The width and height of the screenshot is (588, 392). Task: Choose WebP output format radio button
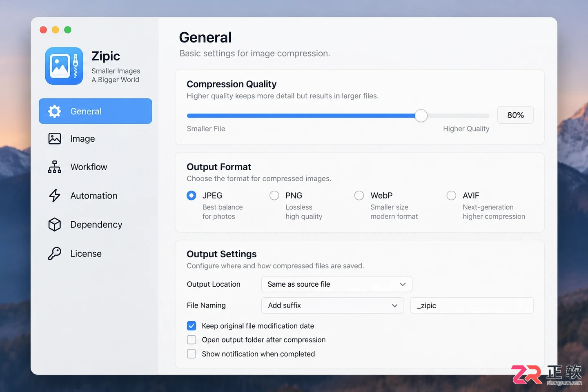[359, 196]
